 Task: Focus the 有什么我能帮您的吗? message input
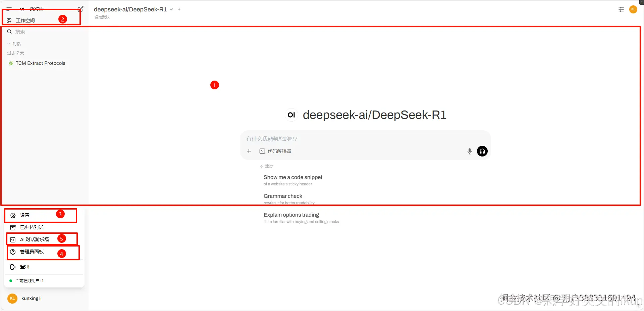(366, 139)
